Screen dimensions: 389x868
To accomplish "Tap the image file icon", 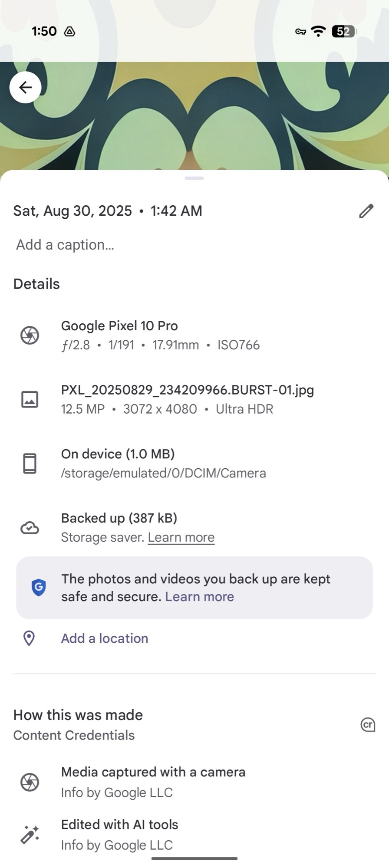I will point(30,399).
